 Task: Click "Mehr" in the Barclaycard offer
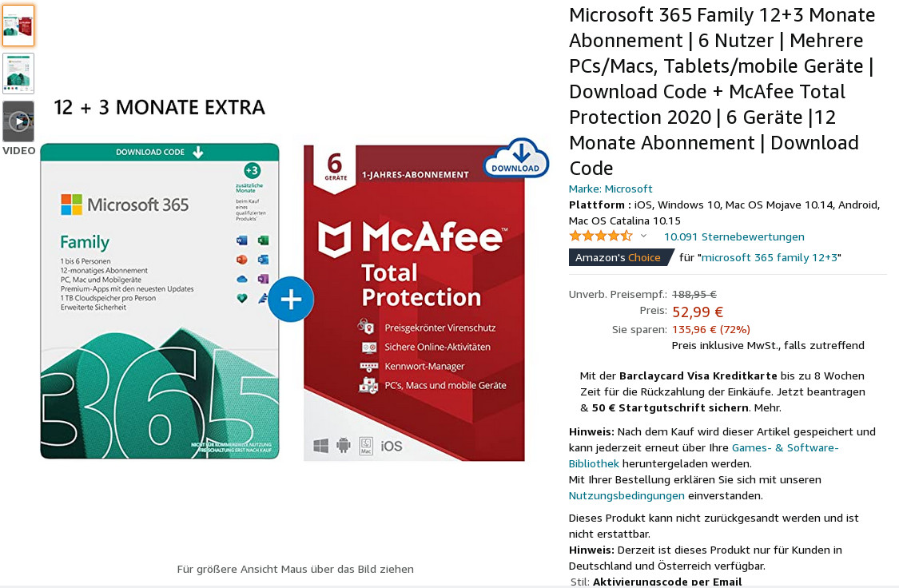767,407
